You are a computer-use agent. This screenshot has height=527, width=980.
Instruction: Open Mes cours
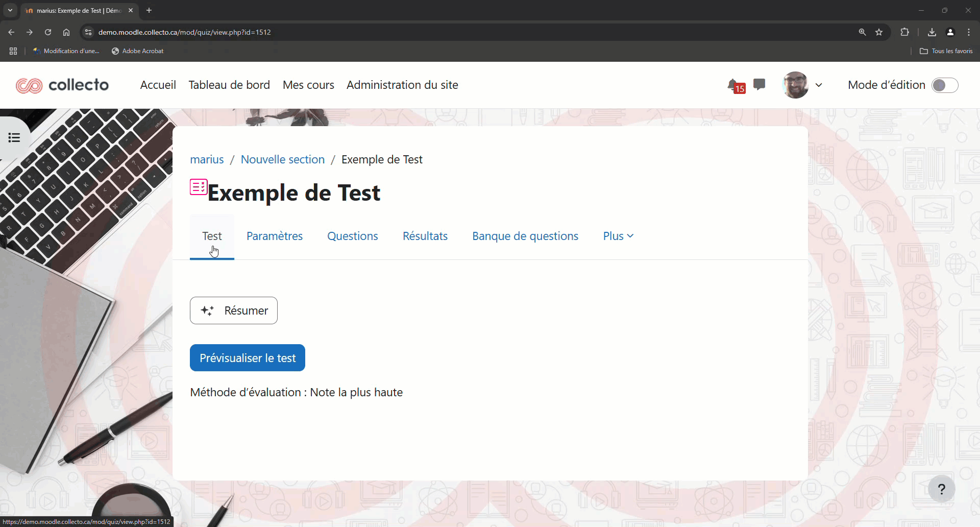coord(308,85)
